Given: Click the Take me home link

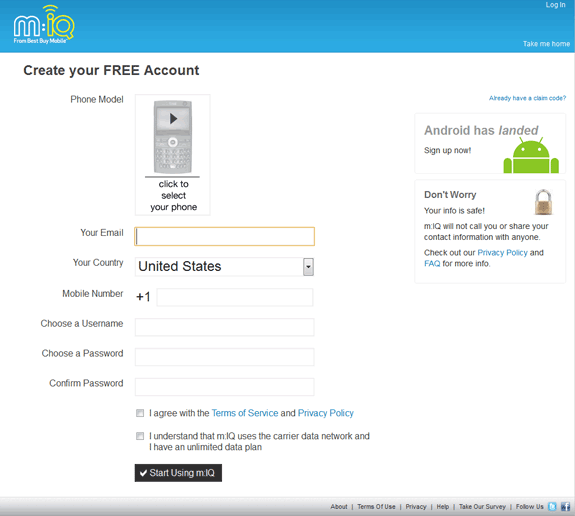Looking at the screenshot, I should (x=546, y=44).
